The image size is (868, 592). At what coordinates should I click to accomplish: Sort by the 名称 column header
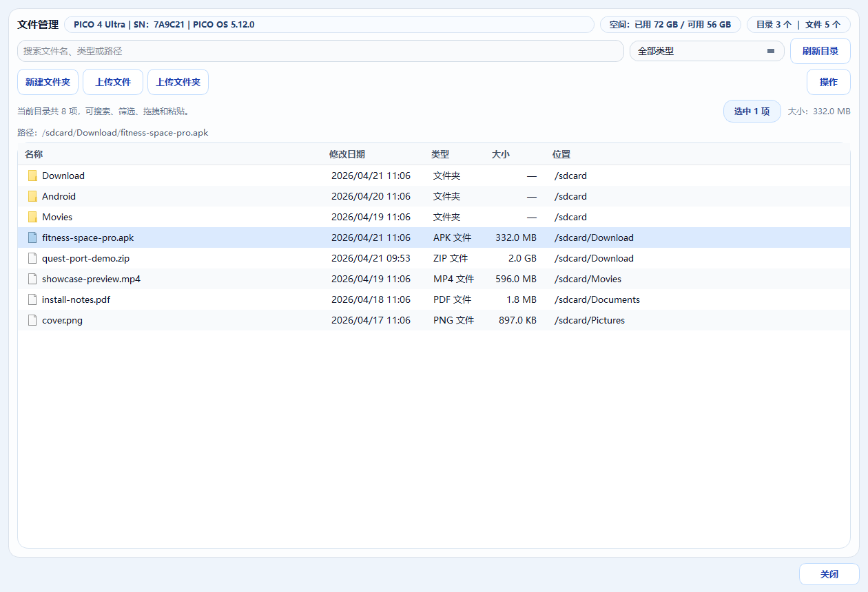pos(34,154)
